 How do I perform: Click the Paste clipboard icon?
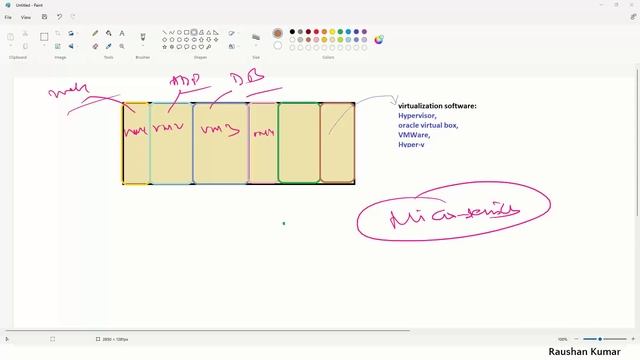(11, 37)
